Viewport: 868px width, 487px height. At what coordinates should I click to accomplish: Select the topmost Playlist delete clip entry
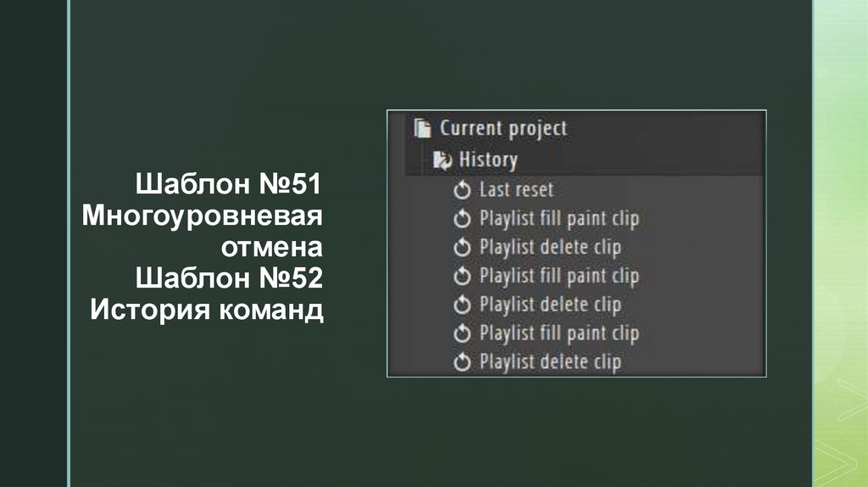point(550,248)
